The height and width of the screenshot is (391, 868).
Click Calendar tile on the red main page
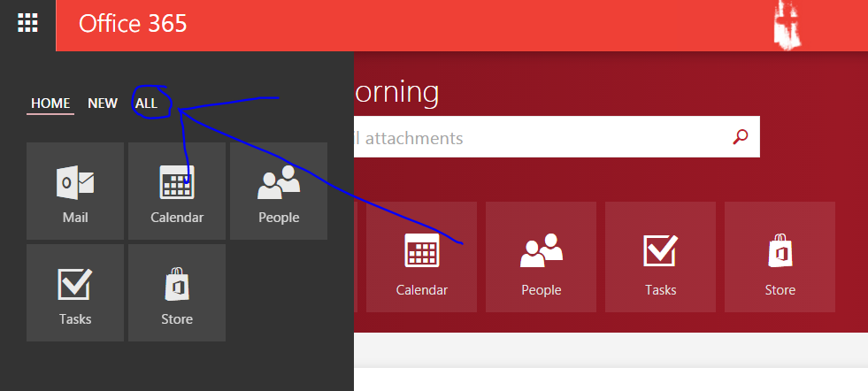[421, 257]
